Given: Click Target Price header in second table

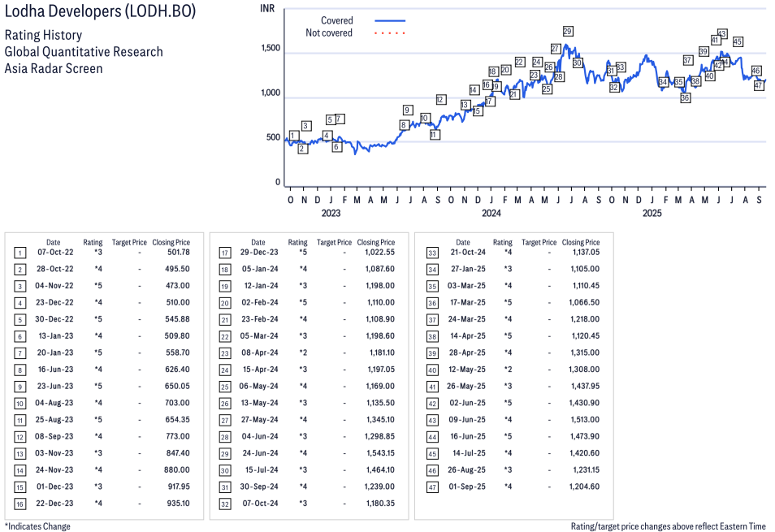Looking at the screenshot, I should tap(334, 243).
